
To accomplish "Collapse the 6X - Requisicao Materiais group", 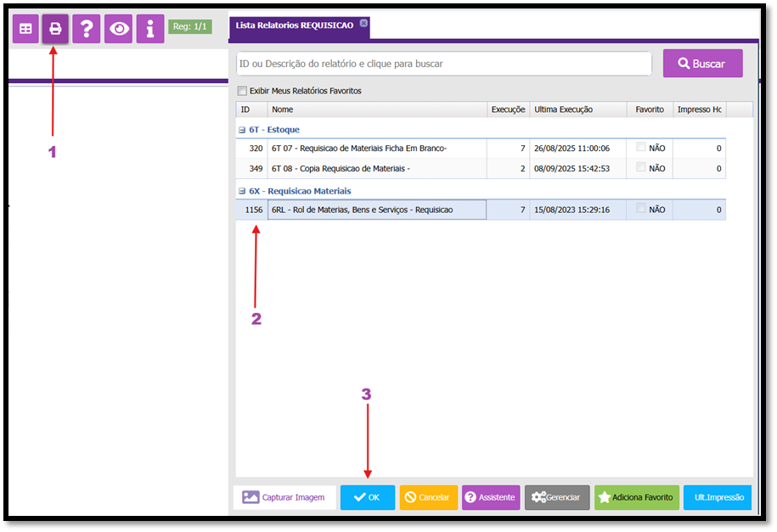I will (x=242, y=191).
